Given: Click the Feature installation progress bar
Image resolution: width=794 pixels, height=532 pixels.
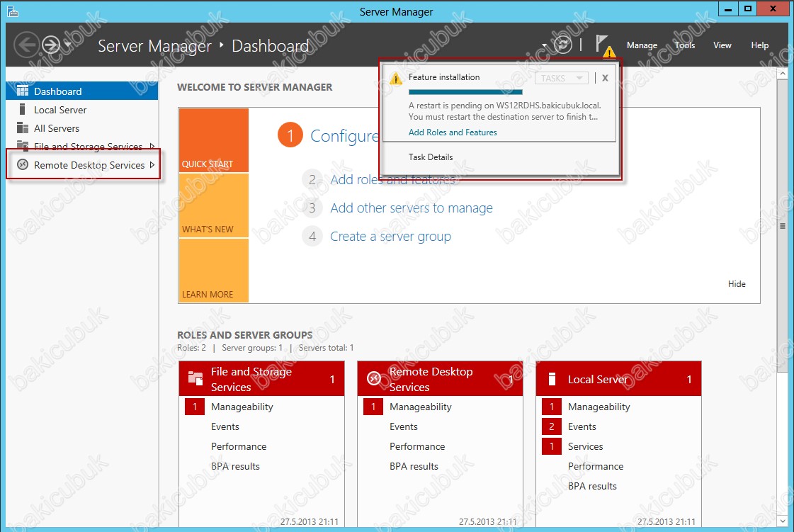Looking at the screenshot, I should (465, 92).
